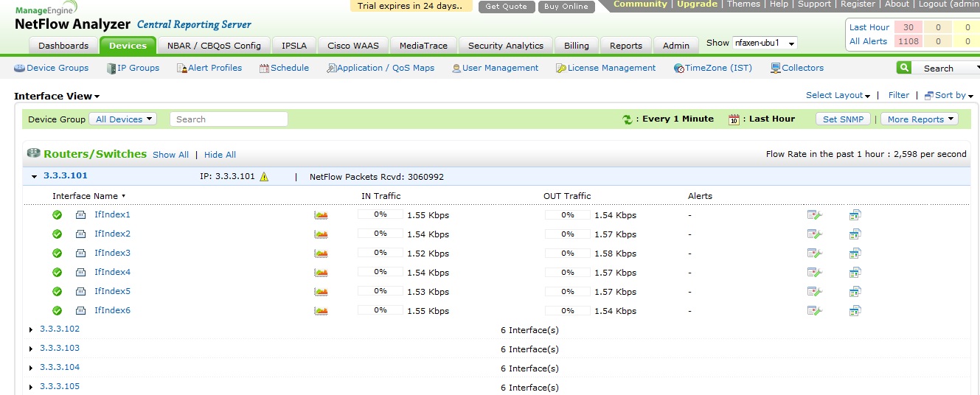The image size is (980, 395).
Task: Click the edit interface icon for IfIndex3
Action: [x=814, y=254]
